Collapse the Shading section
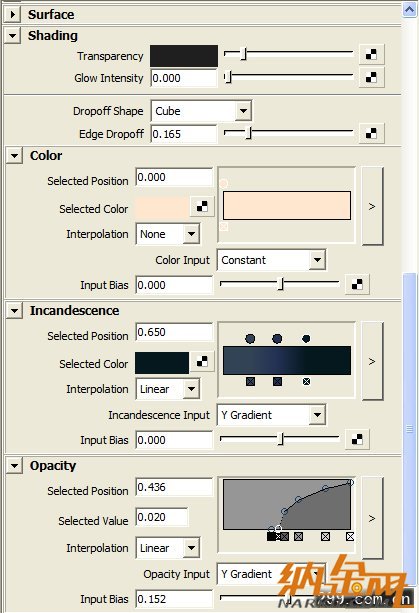This screenshot has height=613, width=419. (x=13, y=36)
